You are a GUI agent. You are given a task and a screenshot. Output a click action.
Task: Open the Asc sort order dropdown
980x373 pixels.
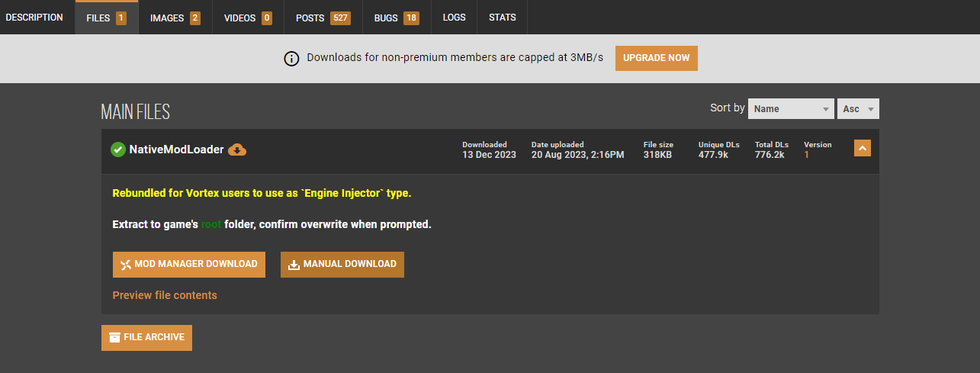click(858, 108)
